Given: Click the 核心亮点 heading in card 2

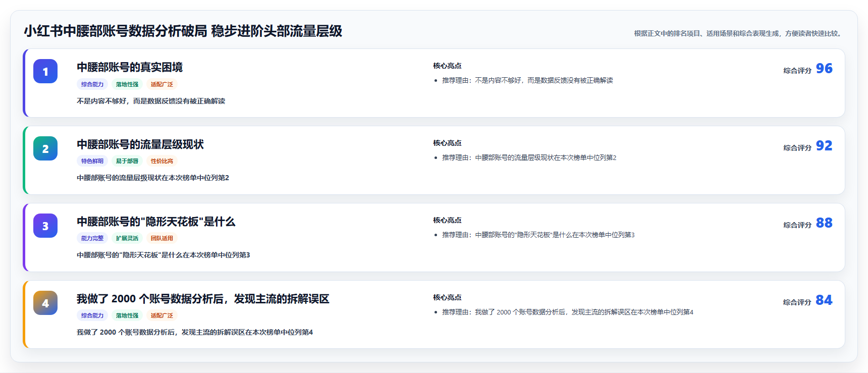Looking at the screenshot, I should (x=447, y=143).
